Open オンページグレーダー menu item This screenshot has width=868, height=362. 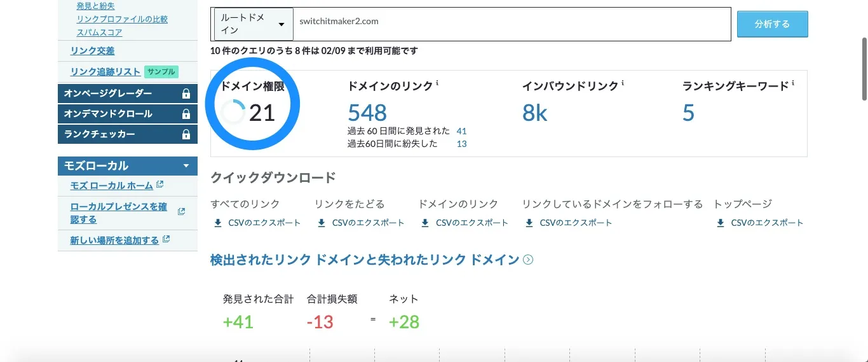pos(127,94)
